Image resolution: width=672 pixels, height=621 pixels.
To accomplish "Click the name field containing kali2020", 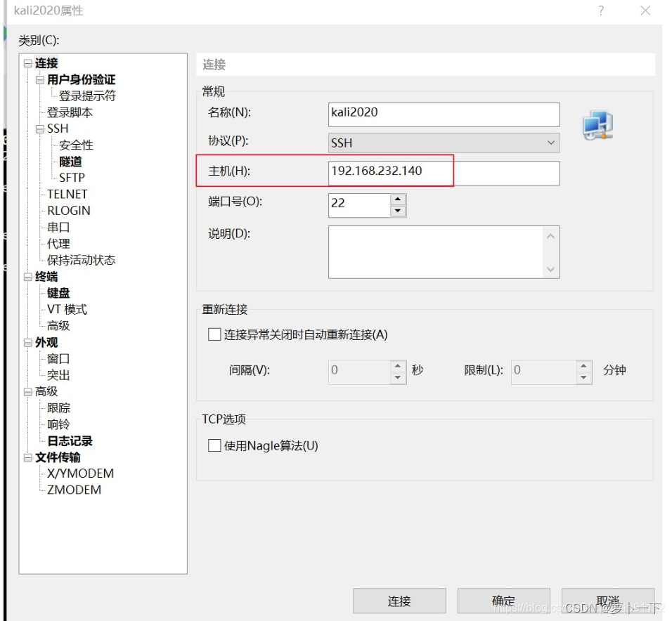I will pyautogui.click(x=444, y=115).
